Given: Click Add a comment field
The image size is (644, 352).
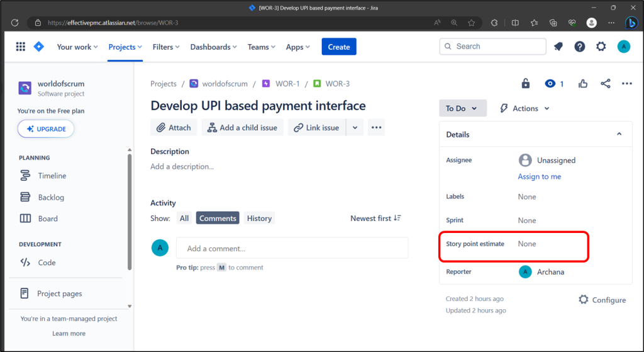Looking at the screenshot, I should (x=292, y=248).
